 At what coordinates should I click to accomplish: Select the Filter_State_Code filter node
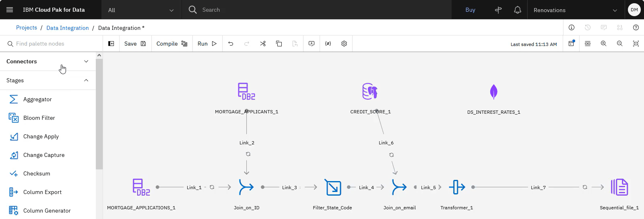coord(333,188)
